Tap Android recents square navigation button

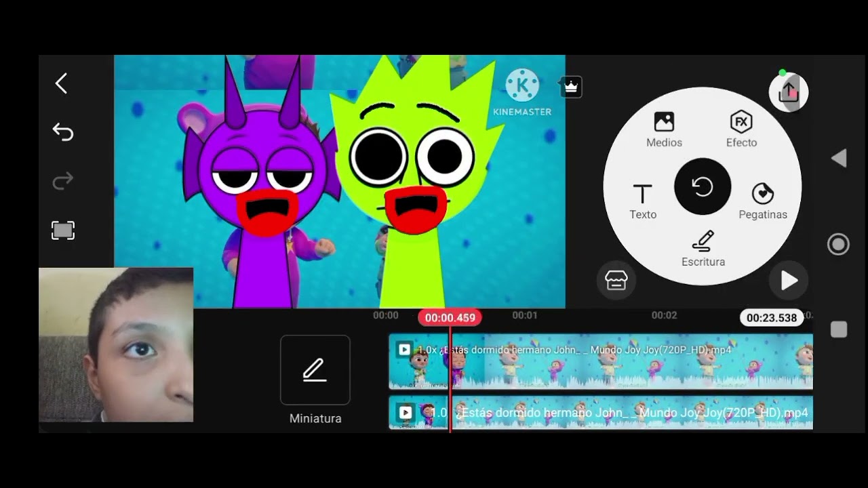[839, 329]
